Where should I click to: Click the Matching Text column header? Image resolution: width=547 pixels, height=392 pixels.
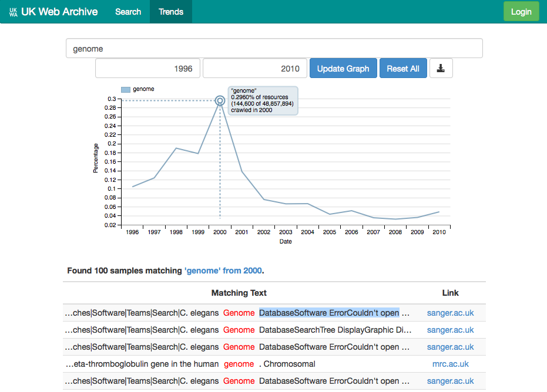coord(239,293)
